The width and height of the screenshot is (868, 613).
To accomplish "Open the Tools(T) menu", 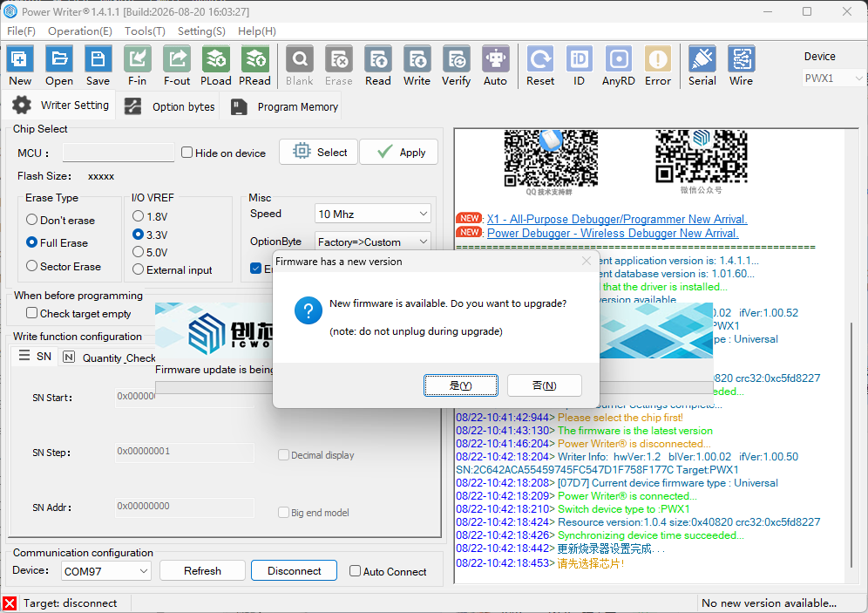I will [x=145, y=31].
